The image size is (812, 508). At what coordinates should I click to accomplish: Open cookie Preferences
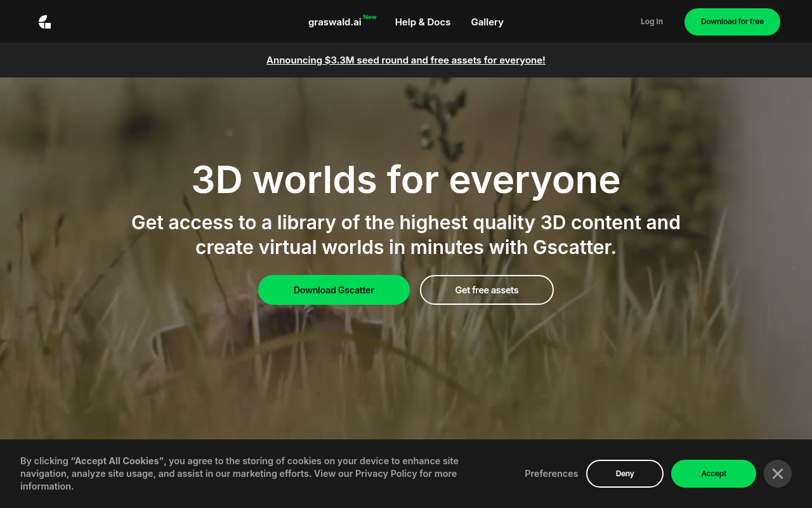pos(551,473)
